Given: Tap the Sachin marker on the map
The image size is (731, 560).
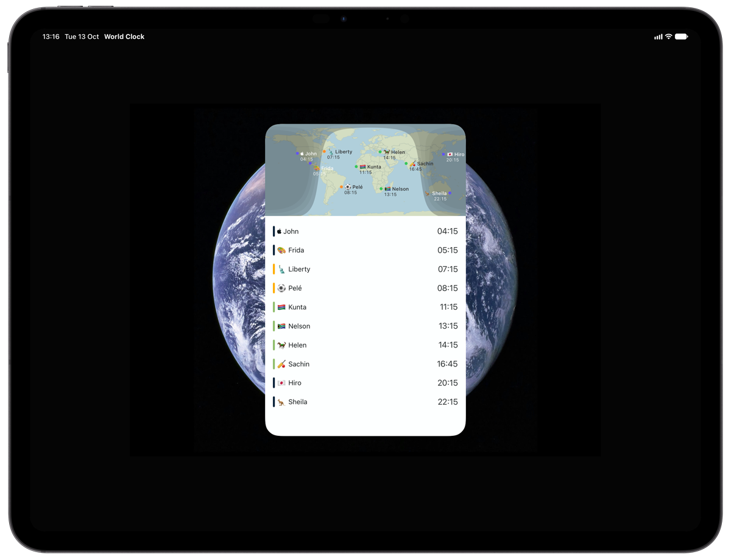Looking at the screenshot, I should (406, 163).
